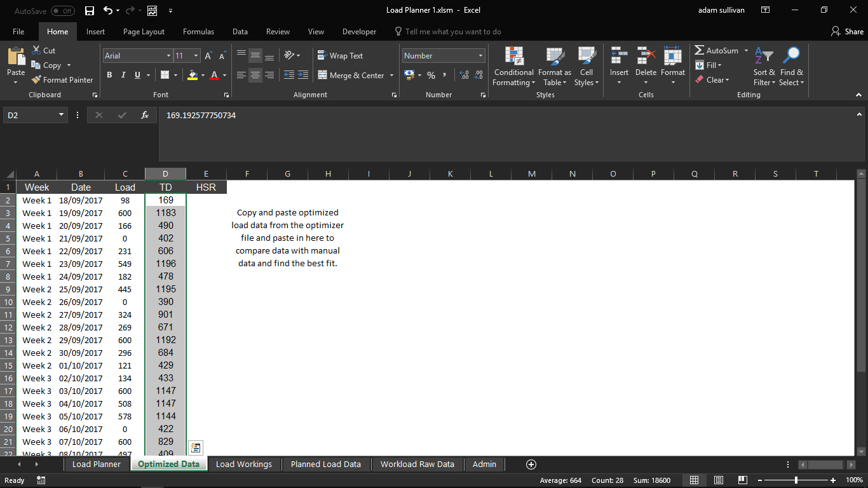Apply the Percent Style format

(430, 75)
